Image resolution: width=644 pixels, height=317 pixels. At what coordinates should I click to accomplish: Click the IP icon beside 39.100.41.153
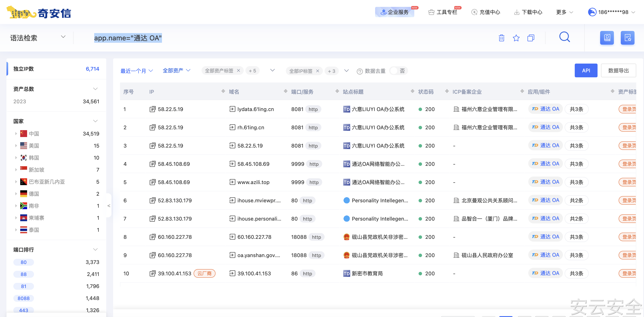[153, 273]
